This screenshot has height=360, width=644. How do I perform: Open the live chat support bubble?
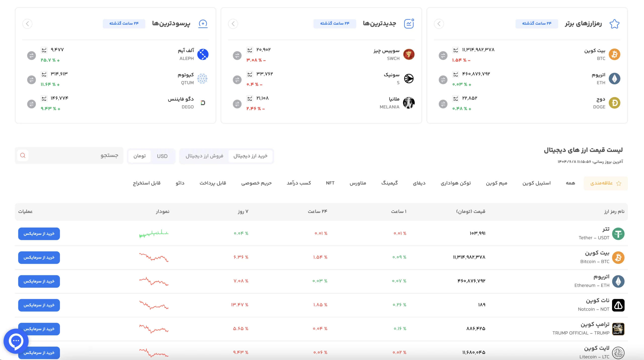(x=16, y=341)
